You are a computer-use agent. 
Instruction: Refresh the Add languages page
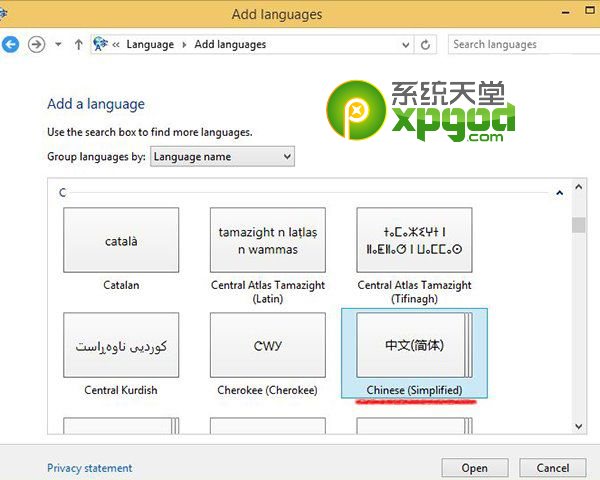click(x=427, y=45)
